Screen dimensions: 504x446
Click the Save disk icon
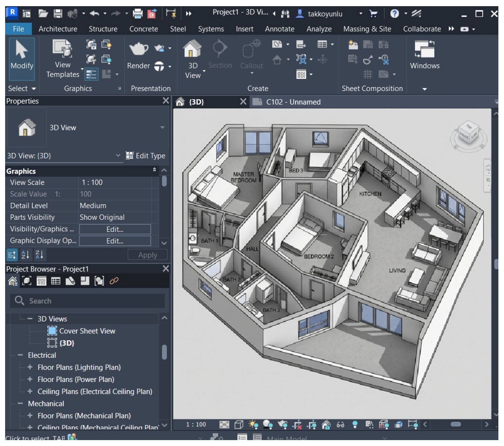pyautogui.click(x=58, y=14)
